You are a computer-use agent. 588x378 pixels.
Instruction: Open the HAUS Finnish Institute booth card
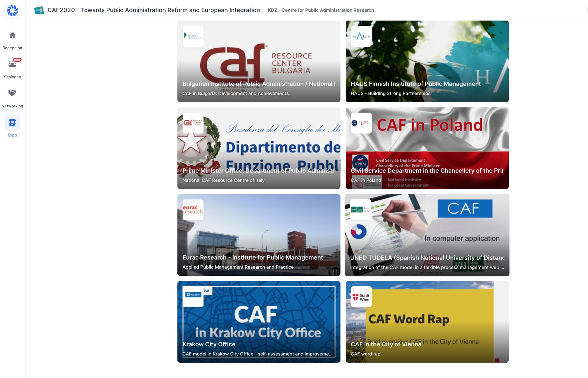tap(427, 61)
